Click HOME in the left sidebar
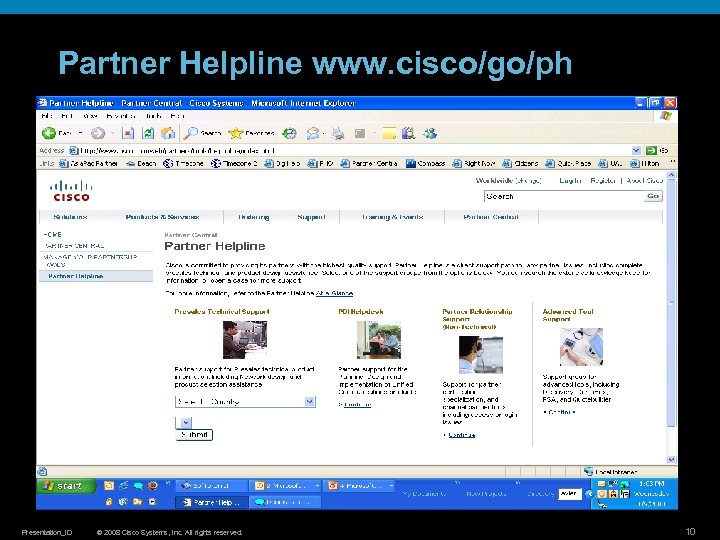This screenshot has width=720, height=540. coord(52,234)
